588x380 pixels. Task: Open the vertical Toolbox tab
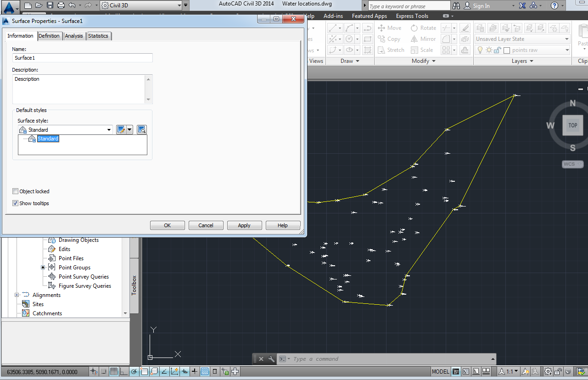134,285
